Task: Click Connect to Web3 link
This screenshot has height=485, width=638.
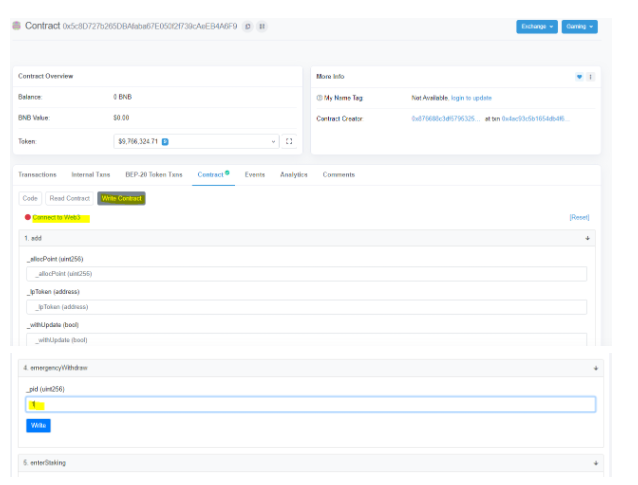Action: point(57,217)
